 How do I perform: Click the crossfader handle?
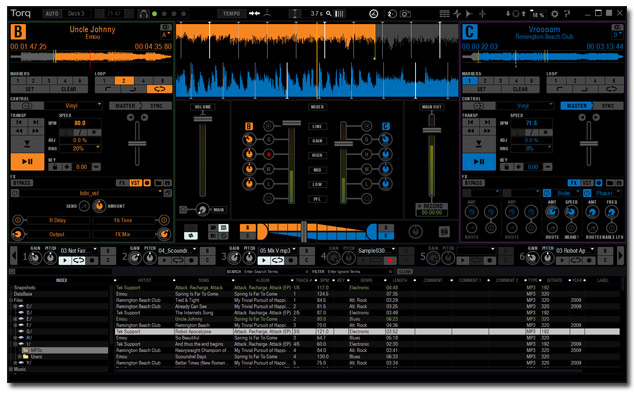304,232
